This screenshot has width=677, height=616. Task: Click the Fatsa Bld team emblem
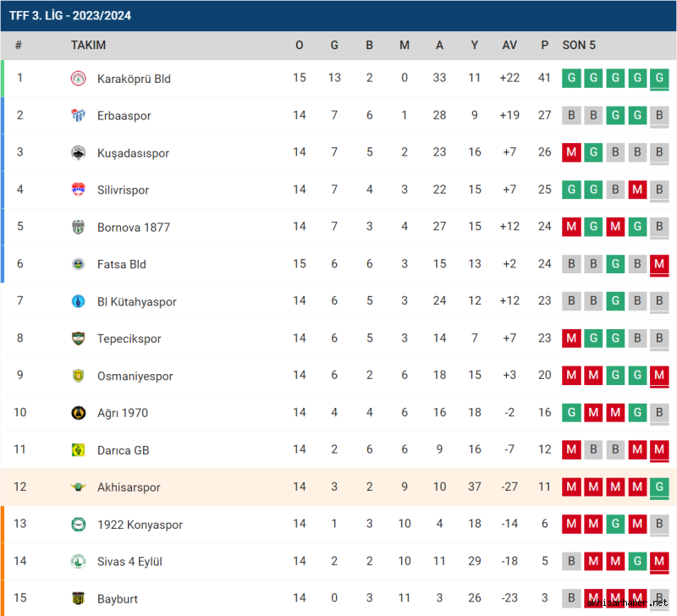[x=78, y=264]
